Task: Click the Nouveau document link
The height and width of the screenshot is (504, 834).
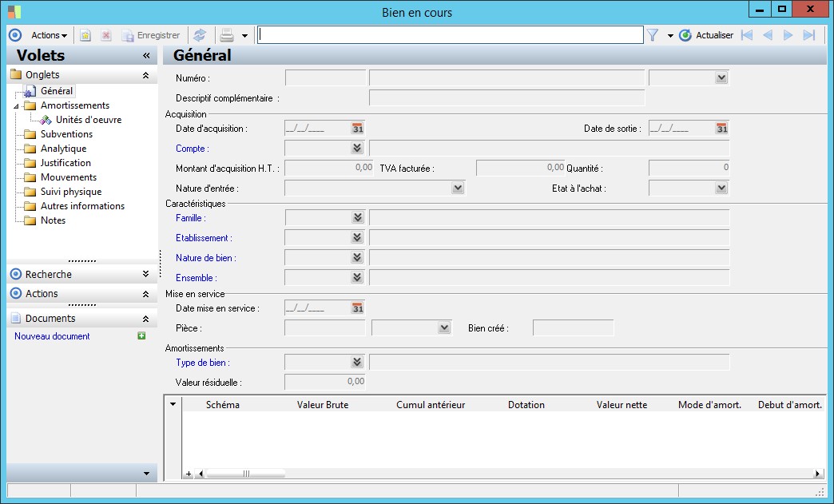Action: (x=52, y=336)
